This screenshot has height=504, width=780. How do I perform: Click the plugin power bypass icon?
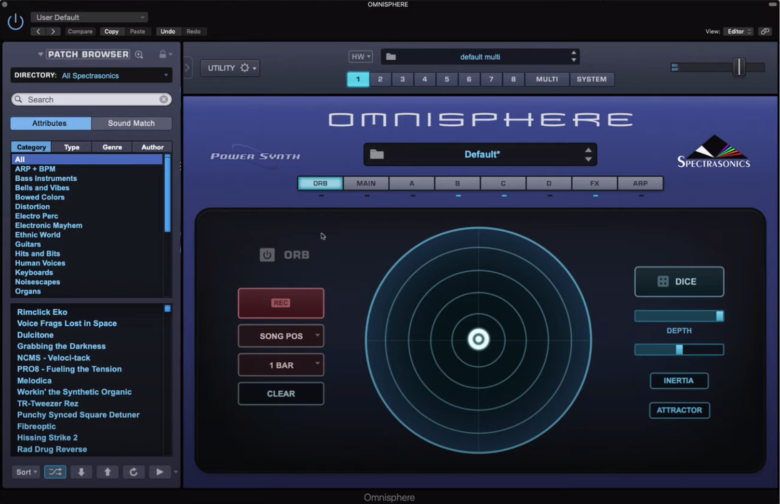coord(15,22)
